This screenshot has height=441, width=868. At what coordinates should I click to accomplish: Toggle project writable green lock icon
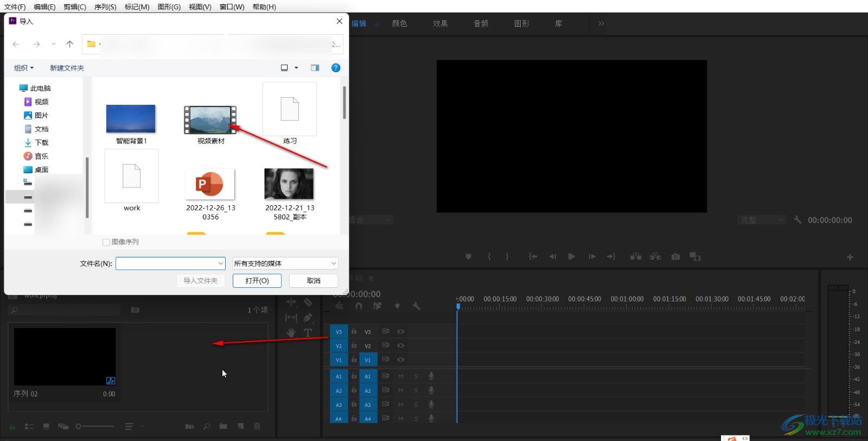pyautogui.click(x=12, y=426)
